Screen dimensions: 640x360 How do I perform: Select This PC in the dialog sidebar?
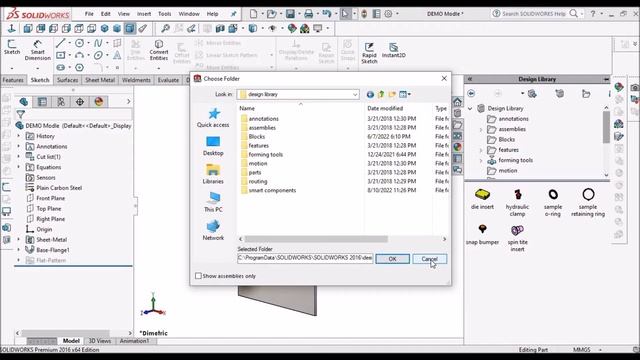[213, 202]
